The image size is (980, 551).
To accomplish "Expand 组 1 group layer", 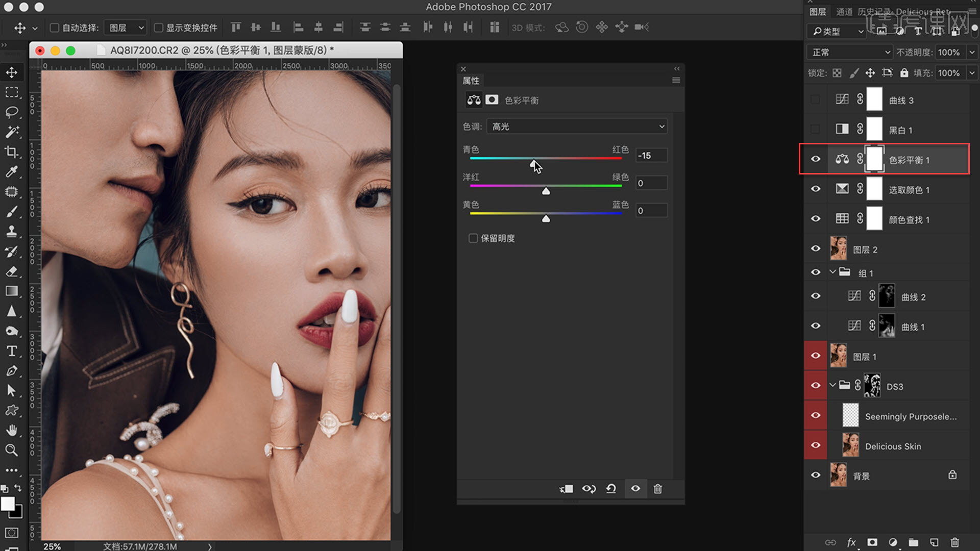I will [831, 272].
